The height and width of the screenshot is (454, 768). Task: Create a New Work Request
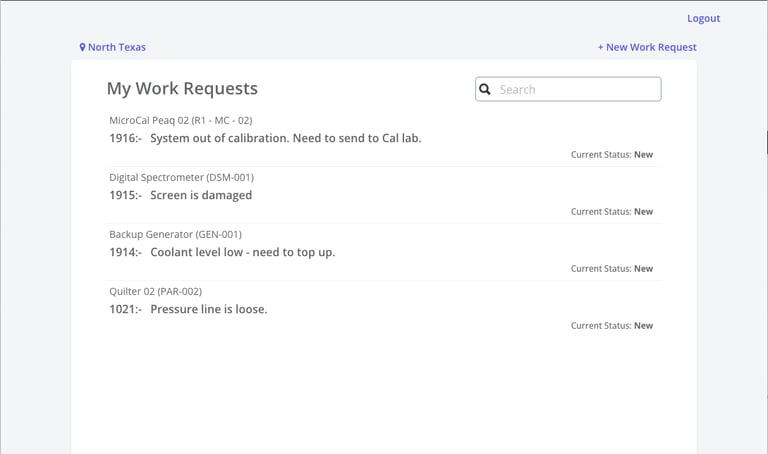[647, 48]
